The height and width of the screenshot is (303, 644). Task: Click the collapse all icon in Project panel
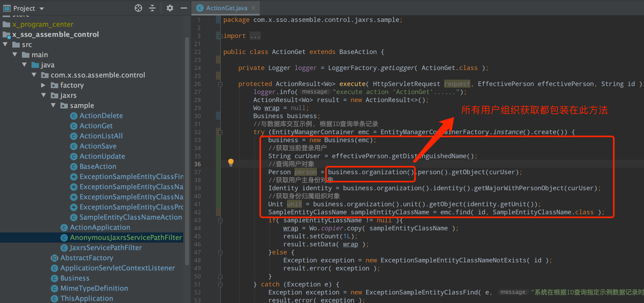(x=152, y=8)
